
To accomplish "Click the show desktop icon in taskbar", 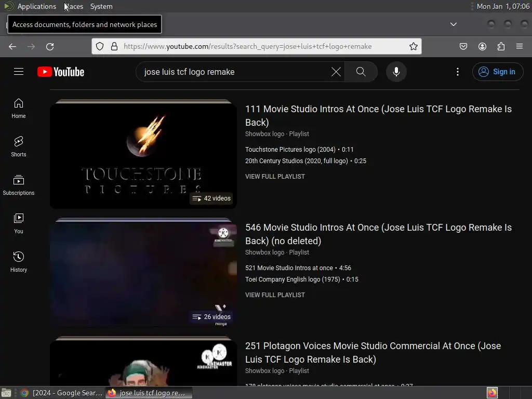I will pyautogui.click(x=6, y=393).
